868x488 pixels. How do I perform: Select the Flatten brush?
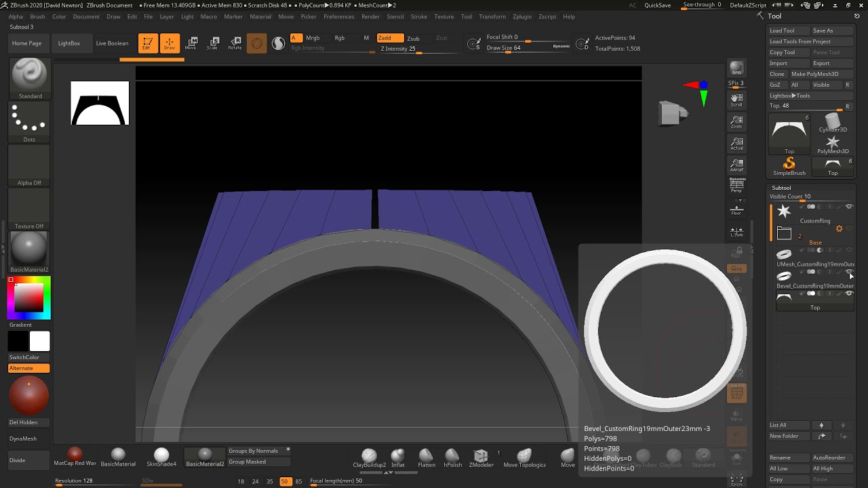tap(426, 457)
